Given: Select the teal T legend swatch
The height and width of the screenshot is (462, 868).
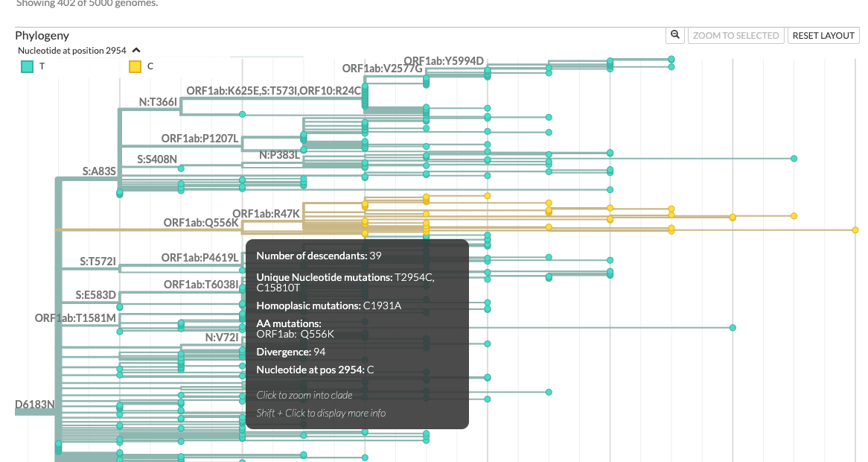Looking at the screenshot, I should tap(25, 66).
